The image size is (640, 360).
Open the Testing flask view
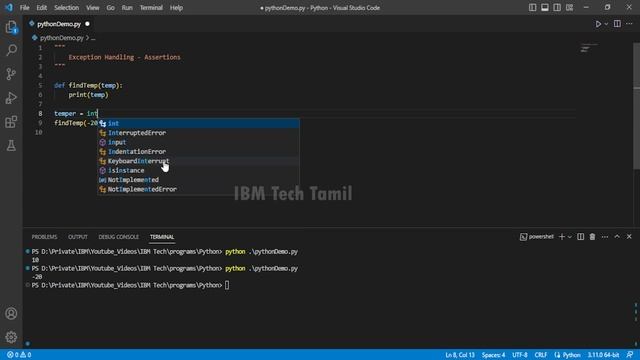coord(11,145)
